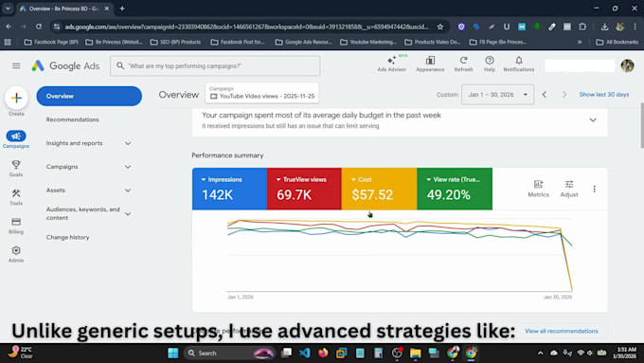This screenshot has height=363, width=644.
Task: Open the account profile avatar
Action: [x=627, y=65]
